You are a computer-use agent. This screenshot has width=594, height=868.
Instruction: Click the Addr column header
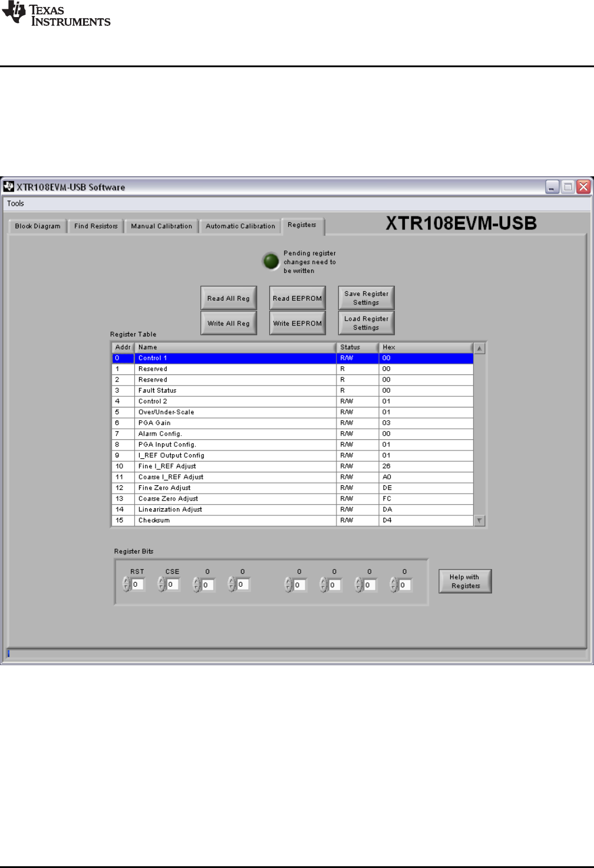[x=123, y=347]
